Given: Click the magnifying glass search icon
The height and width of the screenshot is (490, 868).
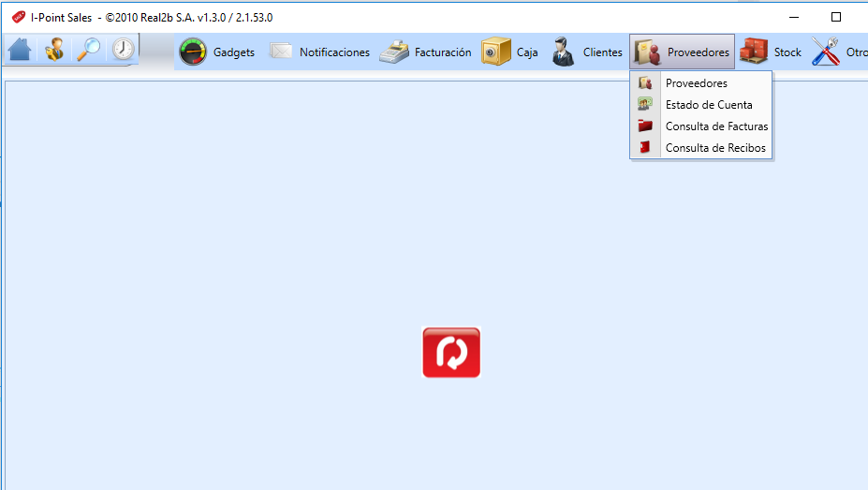Looking at the screenshot, I should 89,50.
